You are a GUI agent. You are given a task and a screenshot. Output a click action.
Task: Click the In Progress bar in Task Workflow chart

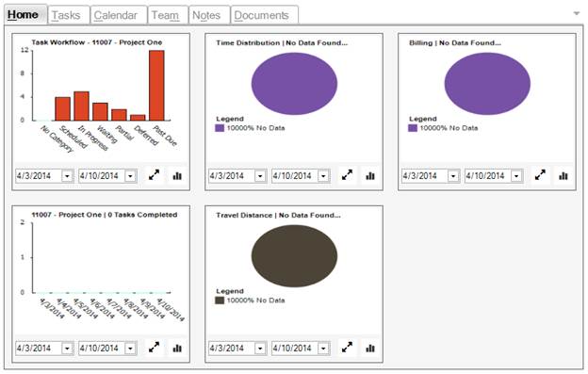81,106
